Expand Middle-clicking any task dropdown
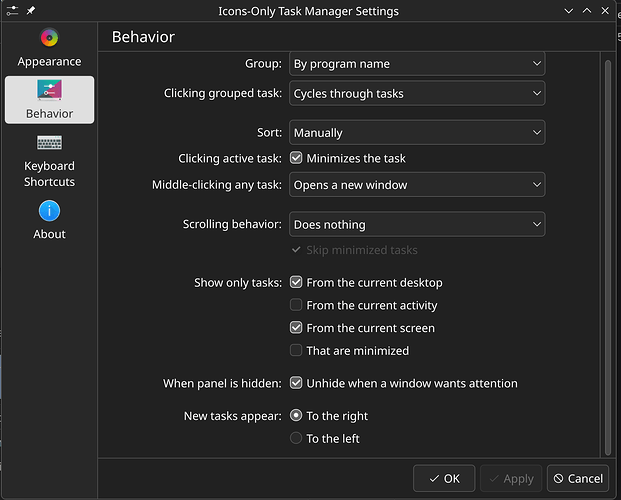Screen dimensions: 621x500 [x=417, y=185]
